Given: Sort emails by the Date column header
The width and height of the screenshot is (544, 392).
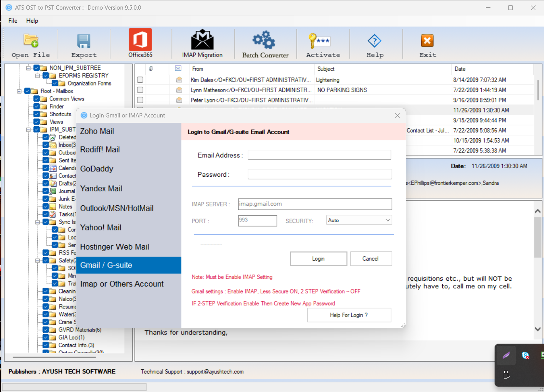Looking at the screenshot, I should point(460,69).
